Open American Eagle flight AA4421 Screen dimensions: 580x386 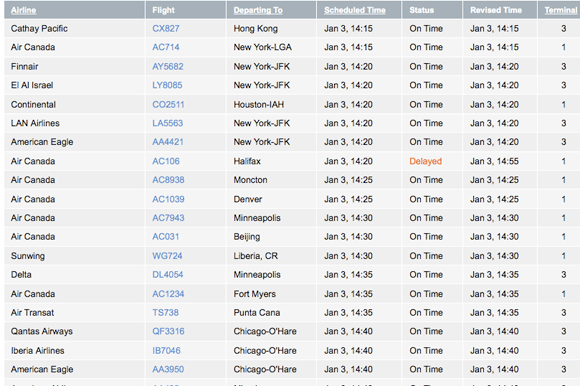tap(168, 142)
